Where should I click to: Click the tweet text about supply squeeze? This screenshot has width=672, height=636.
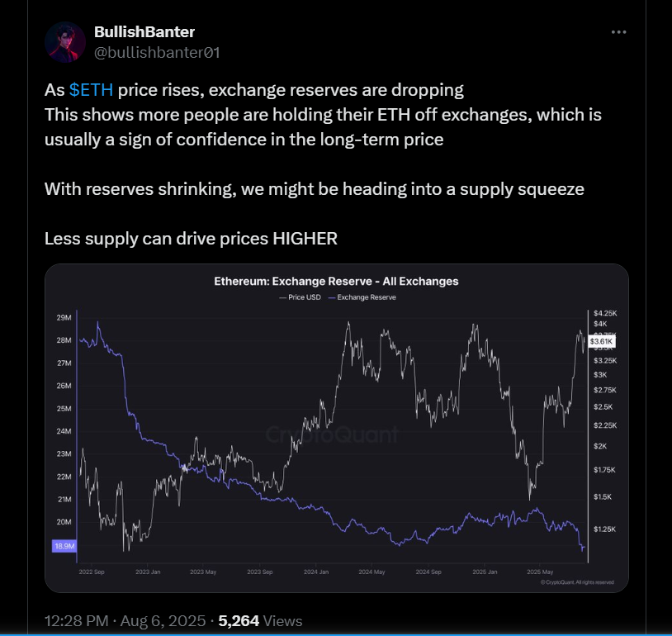(315, 189)
